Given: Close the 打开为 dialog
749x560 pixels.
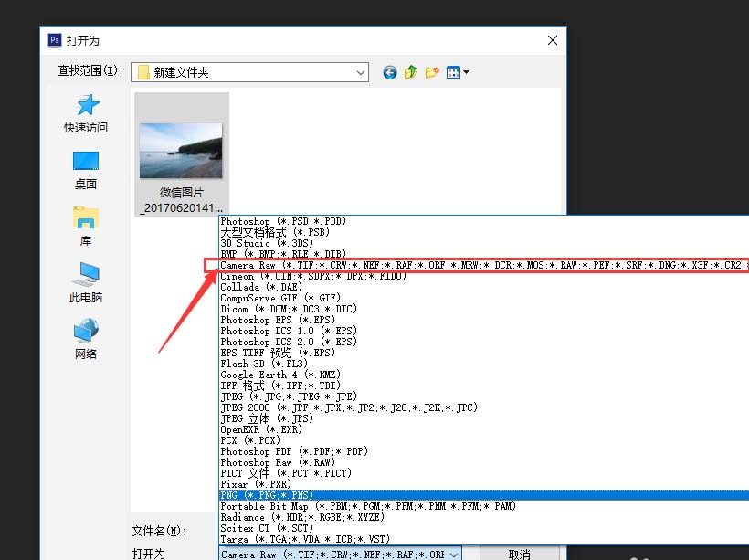Looking at the screenshot, I should [x=553, y=40].
